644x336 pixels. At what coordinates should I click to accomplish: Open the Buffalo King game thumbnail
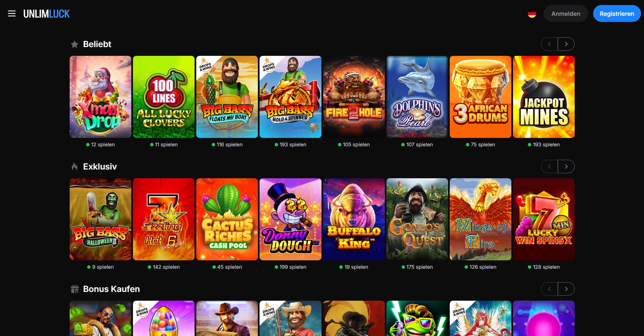(354, 219)
